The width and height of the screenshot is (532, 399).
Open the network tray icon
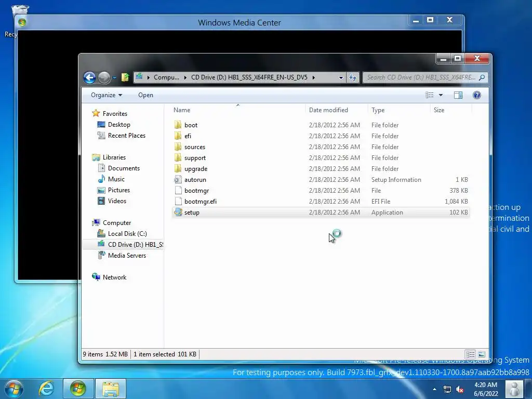coord(447,389)
